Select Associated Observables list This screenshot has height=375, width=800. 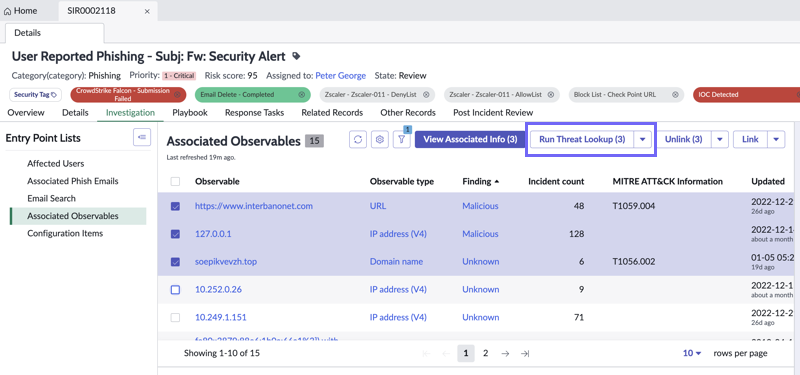(x=78, y=216)
